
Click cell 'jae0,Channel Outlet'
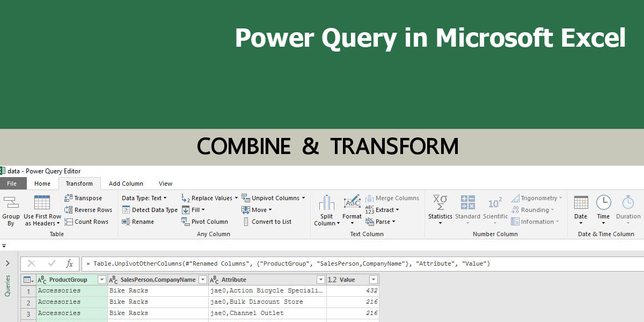[x=267, y=313]
